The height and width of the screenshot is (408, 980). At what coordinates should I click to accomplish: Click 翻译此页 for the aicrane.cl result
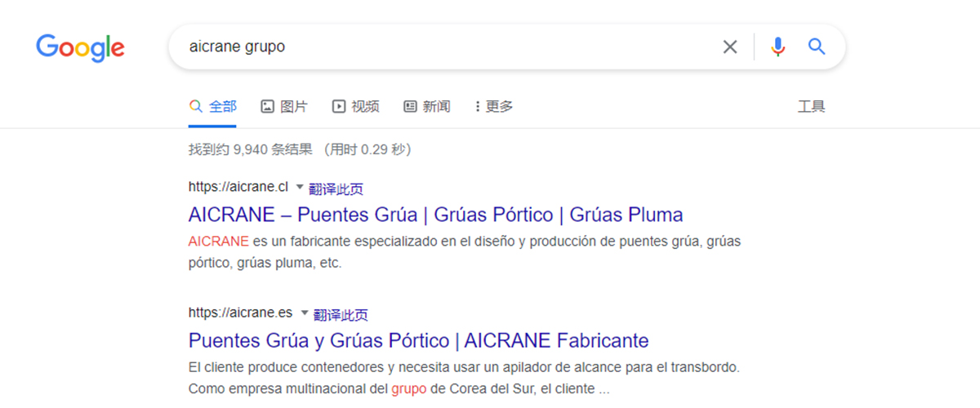click(x=336, y=188)
